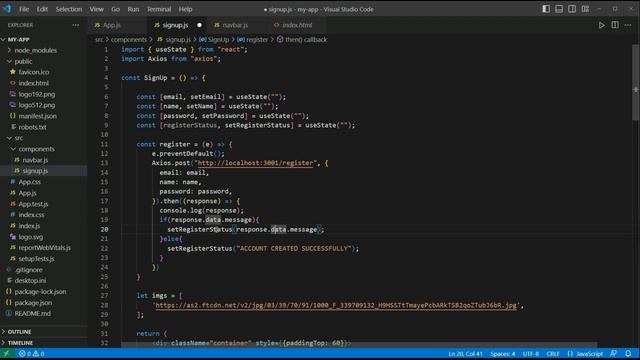Open the Help menu
Image resolution: width=640 pixels, height=360 pixels.
point(185,9)
